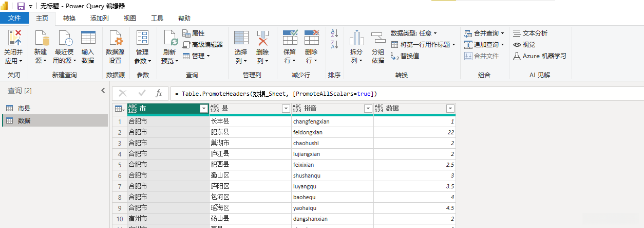This screenshot has height=228, width=644.
Task: Select row number 5
Action: click(119, 165)
